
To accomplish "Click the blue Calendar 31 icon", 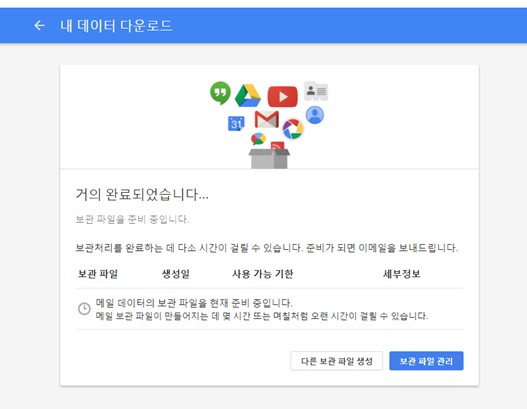I will pos(236,124).
